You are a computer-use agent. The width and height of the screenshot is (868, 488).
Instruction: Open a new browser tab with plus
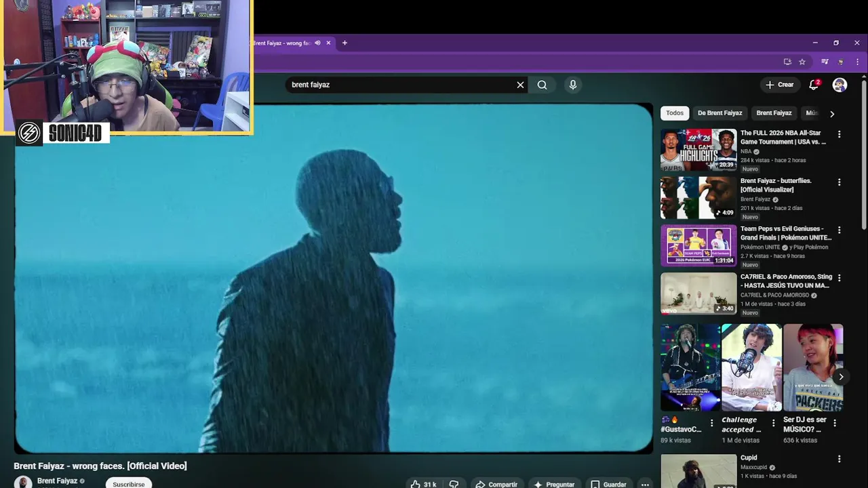[x=344, y=43]
